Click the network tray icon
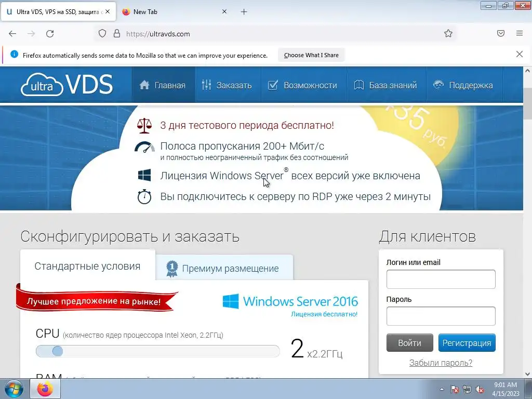 click(x=467, y=389)
